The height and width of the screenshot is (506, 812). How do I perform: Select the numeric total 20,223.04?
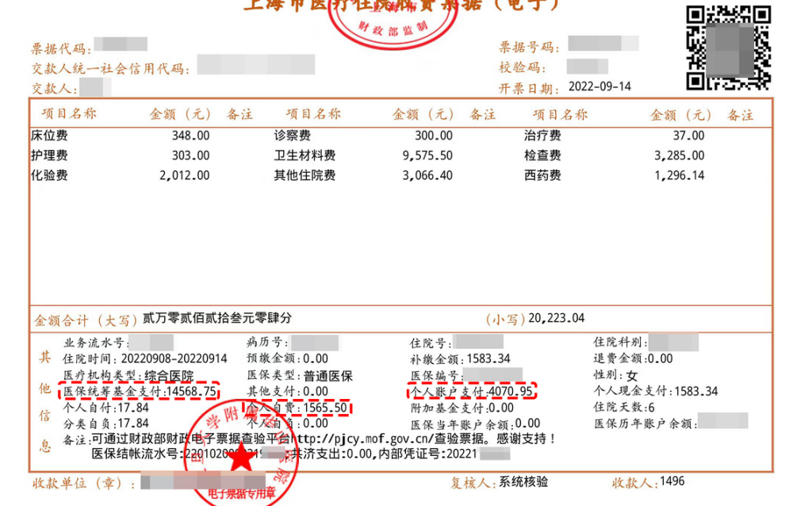[x=557, y=318]
